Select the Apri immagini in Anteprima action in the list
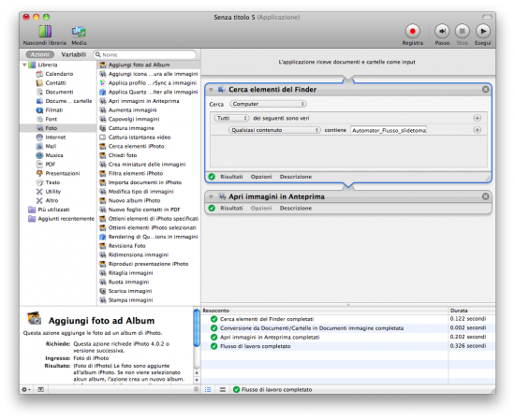This screenshot has width=515, height=420. click(144, 101)
